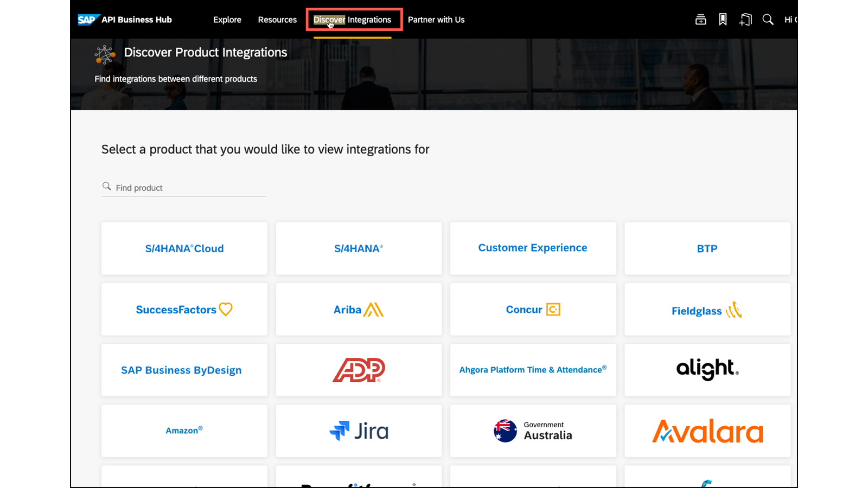The image size is (868, 488).
Task: Open the Customer Experience product tile
Action: (x=533, y=248)
